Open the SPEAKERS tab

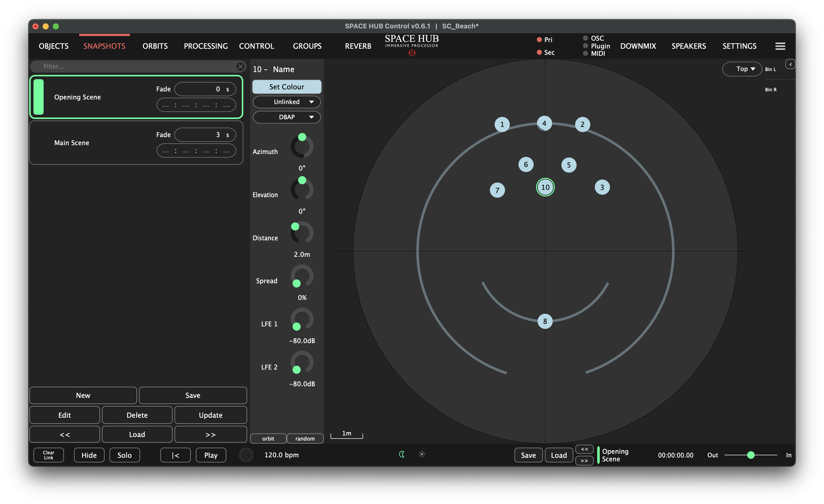(689, 46)
